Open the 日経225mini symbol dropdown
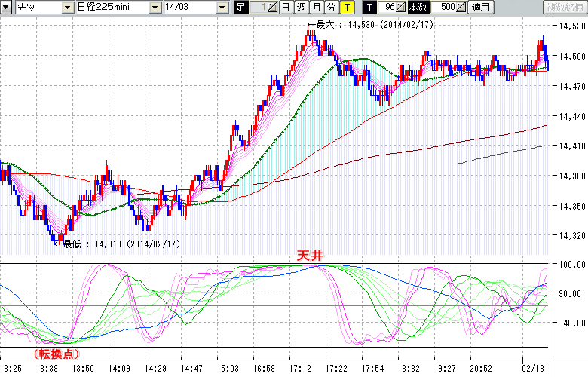Viewport: 588px width, 377px height. (x=155, y=7)
